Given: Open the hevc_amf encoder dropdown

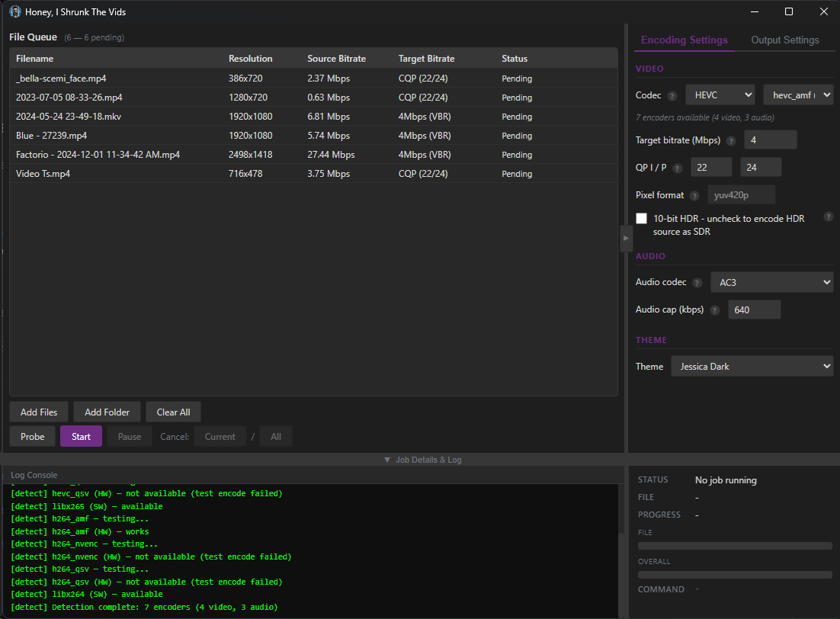Looking at the screenshot, I should tap(798, 95).
